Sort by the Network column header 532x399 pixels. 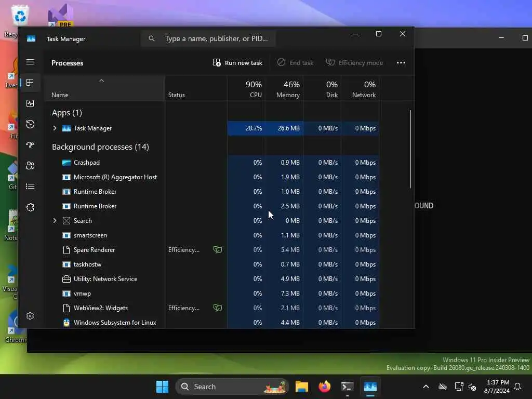pyautogui.click(x=361, y=89)
